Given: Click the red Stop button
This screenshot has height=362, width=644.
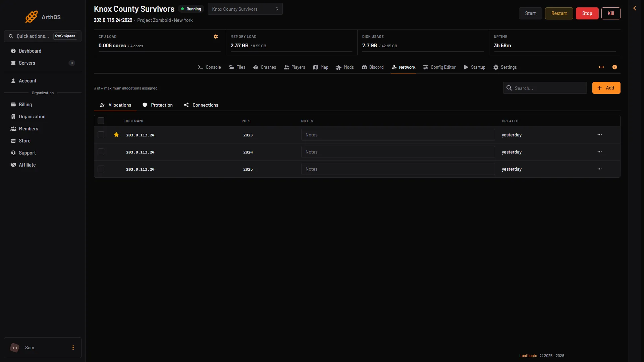Looking at the screenshot, I should tap(587, 13).
